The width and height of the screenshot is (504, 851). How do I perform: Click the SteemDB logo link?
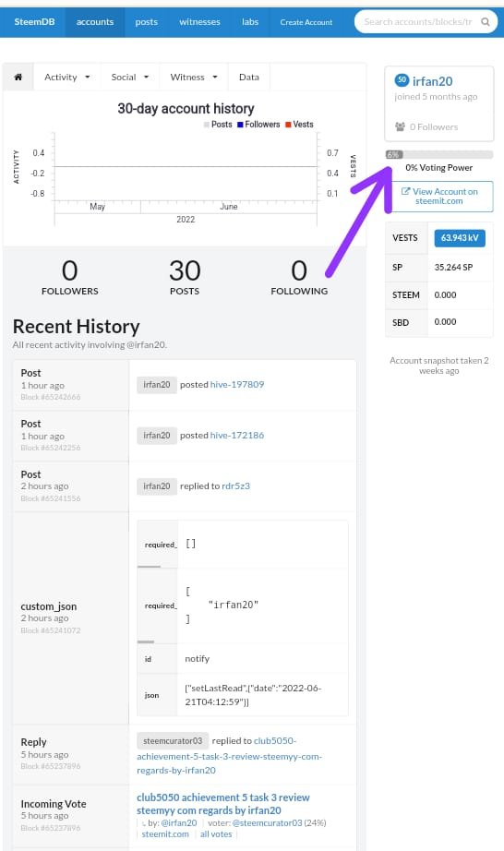[34, 22]
